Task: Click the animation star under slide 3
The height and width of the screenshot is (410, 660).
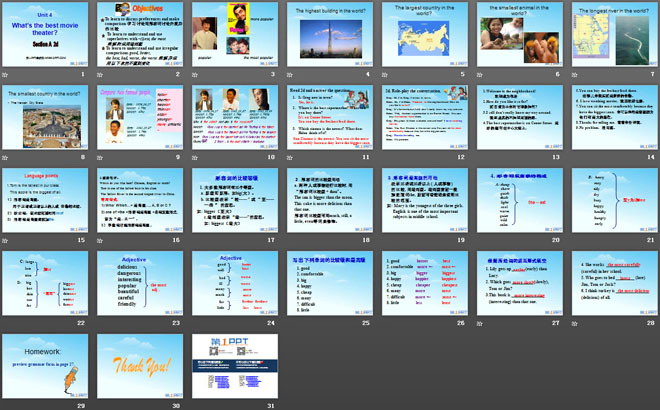Action: click(195, 75)
